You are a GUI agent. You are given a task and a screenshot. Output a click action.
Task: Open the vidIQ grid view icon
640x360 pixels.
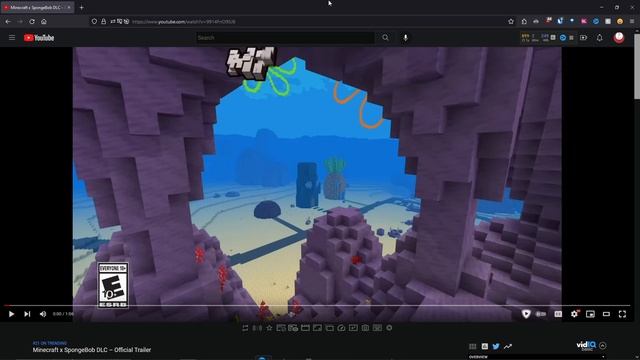pyautogui.click(x=472, y=346)
